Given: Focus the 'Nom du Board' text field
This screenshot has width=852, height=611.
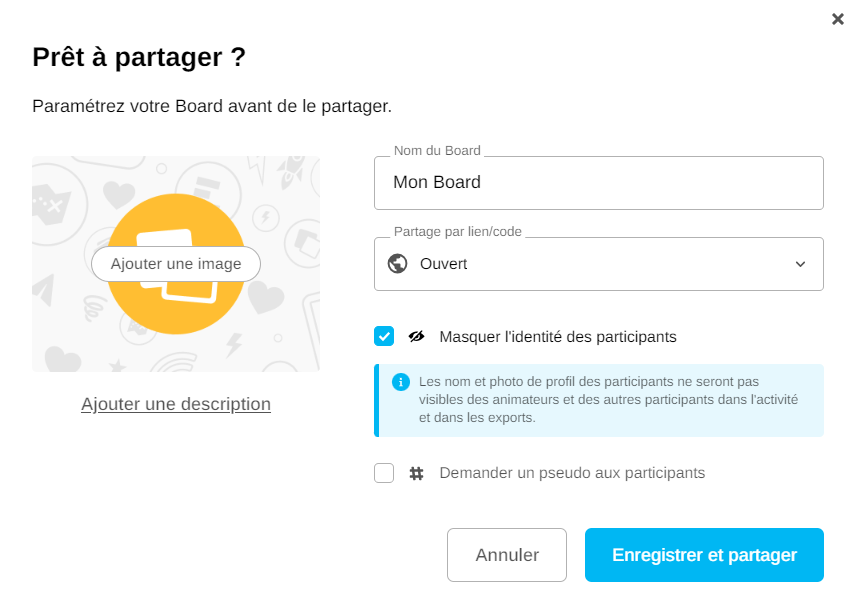Looking at the screenshot, I should point(598,183).
